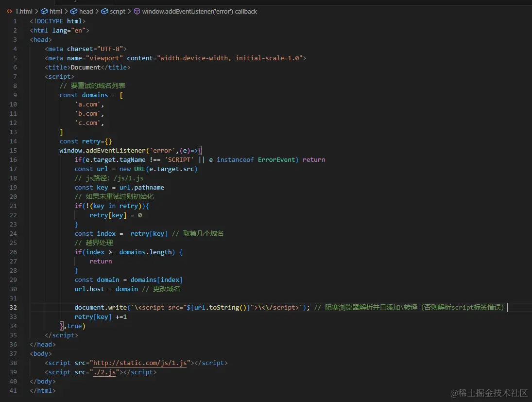Click url.pathname on line 19
This screenshot has height=402, width=532.
[141, 188]
